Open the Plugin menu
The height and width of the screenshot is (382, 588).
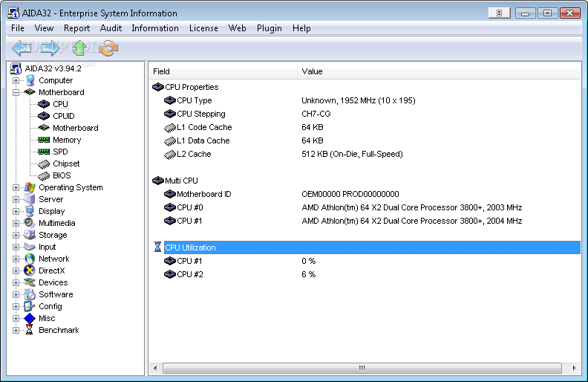269,28
